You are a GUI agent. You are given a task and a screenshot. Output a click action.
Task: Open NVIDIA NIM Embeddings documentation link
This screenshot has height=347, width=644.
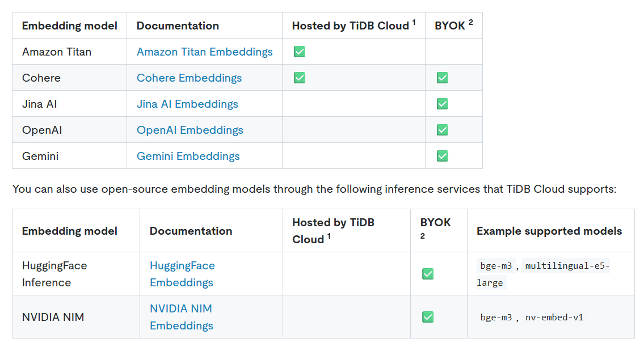[182, 317]
